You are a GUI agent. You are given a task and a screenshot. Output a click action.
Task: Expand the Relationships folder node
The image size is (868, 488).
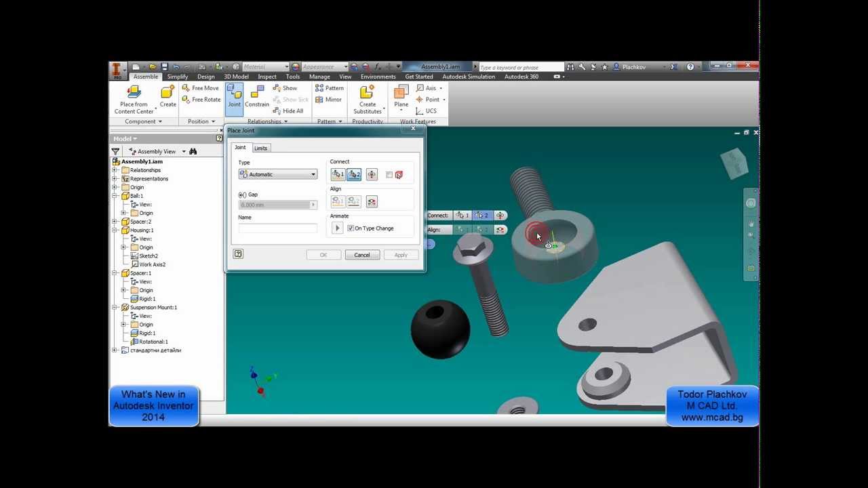(x=115, y=170)
